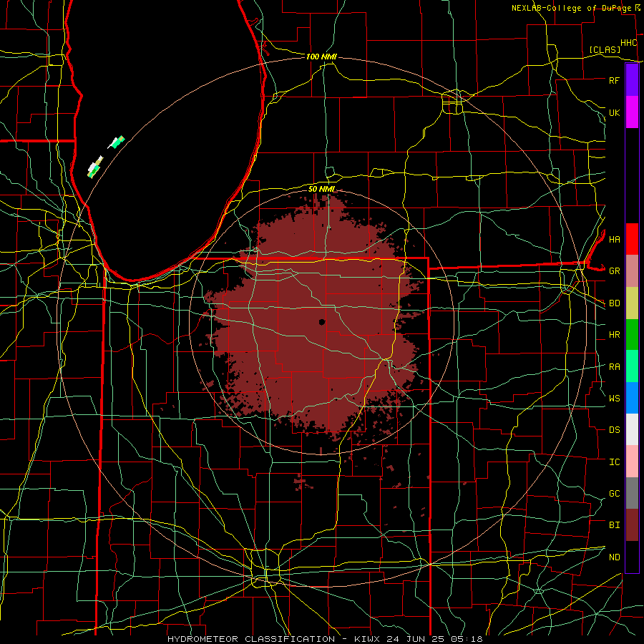Click the ND legend label
Viewport: 644px width, 644px height.
614,557
